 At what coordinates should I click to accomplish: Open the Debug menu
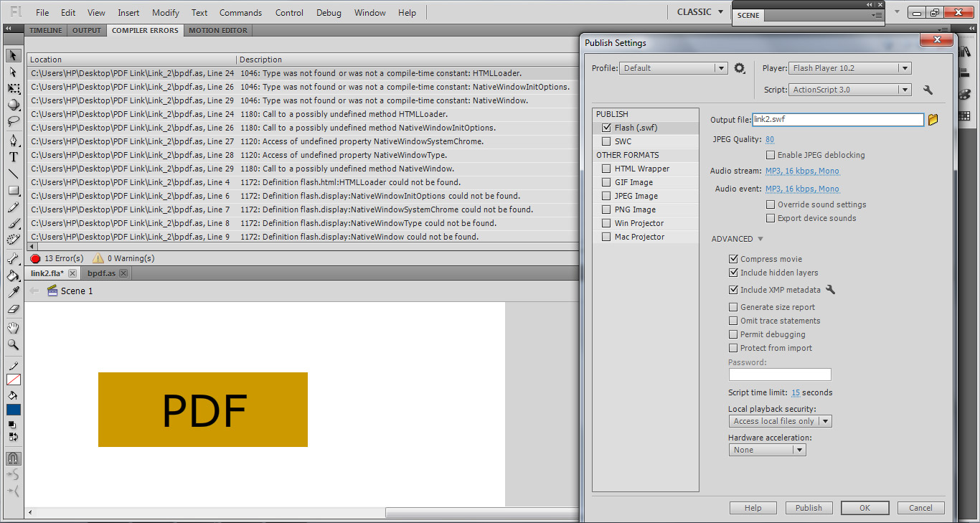(x=329, y=12)
